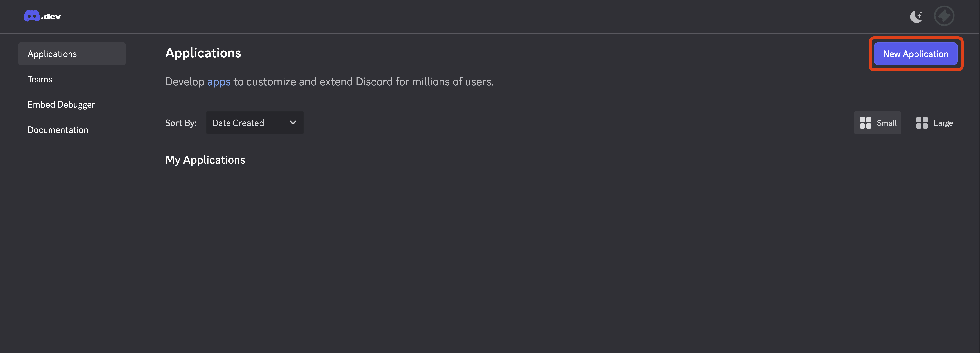Viewport: 980px width, 353px height.
Task: Open the user avatar menu top right
Action: (944, 16)
